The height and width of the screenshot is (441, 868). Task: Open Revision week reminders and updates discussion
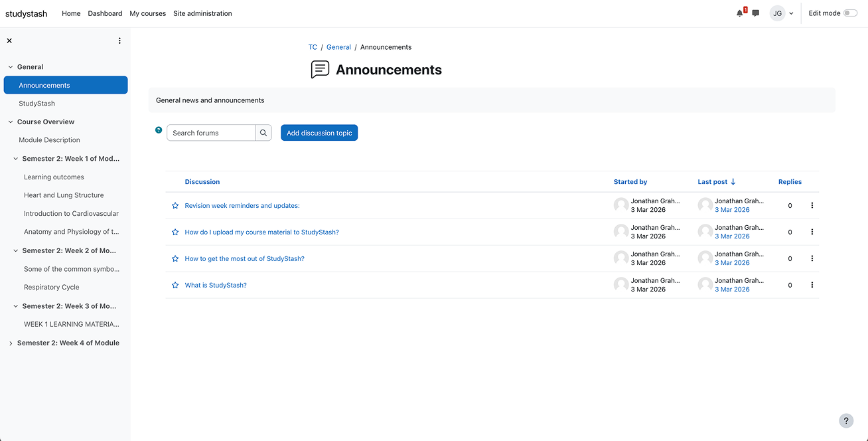pos(242,206)
